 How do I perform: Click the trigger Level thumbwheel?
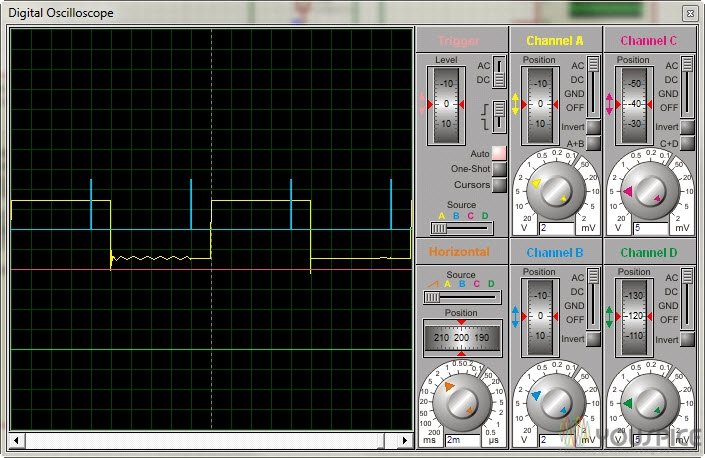446,106
